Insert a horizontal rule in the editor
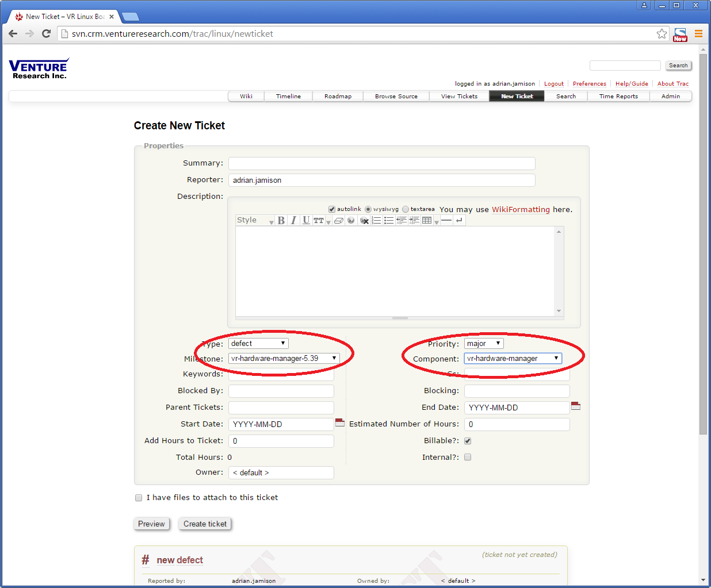The image size is (711, 588). (x=446, y=220)
